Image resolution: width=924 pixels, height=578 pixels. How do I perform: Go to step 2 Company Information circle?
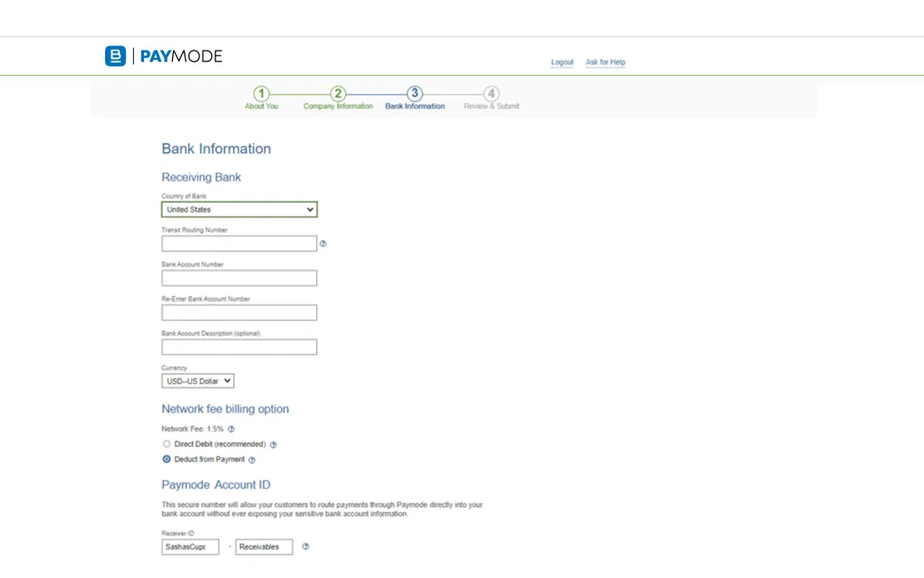[x=338, y=94]
